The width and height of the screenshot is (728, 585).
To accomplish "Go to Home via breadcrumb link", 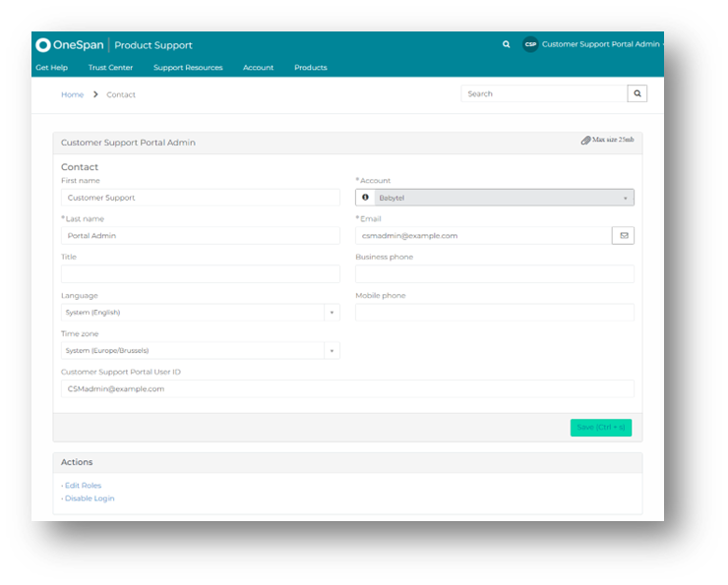I will coord(72,94).
